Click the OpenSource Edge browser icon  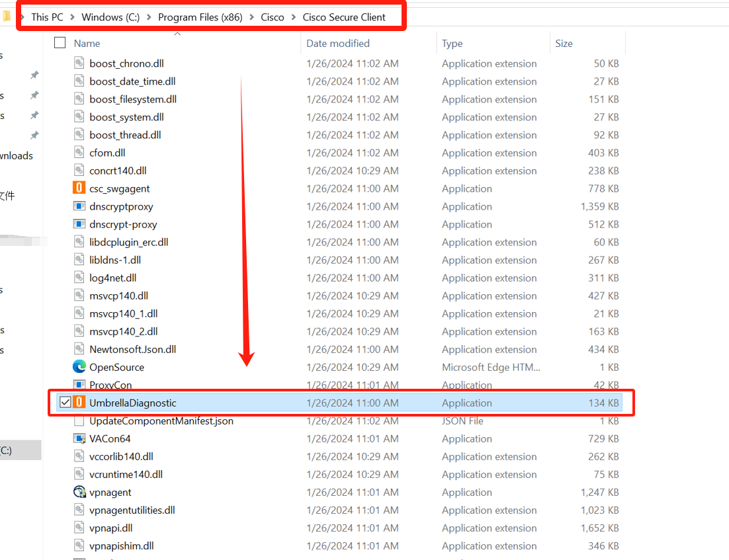pos(79,367)
